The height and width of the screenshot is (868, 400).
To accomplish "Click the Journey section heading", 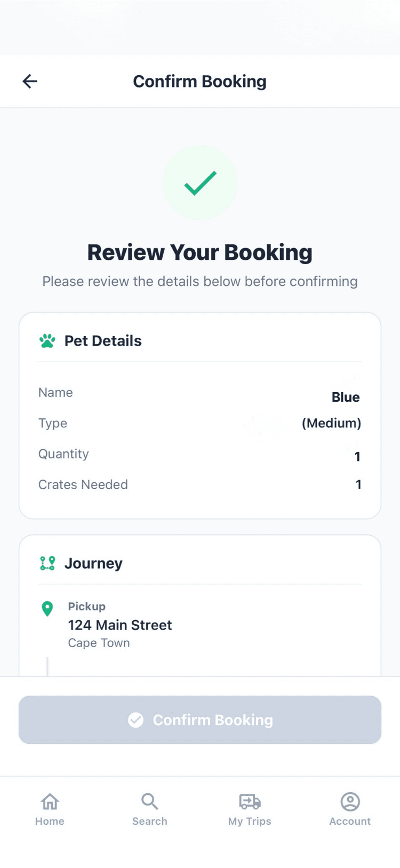I will pos(93,563).
